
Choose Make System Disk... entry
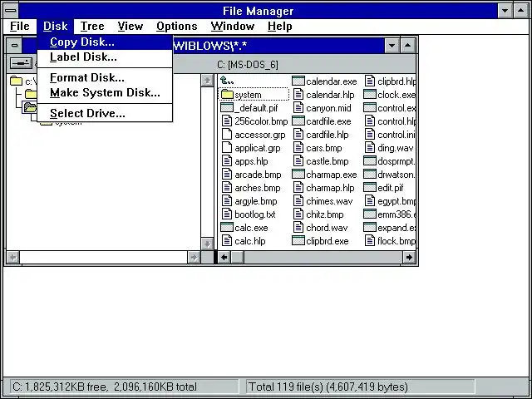point(105,92)
